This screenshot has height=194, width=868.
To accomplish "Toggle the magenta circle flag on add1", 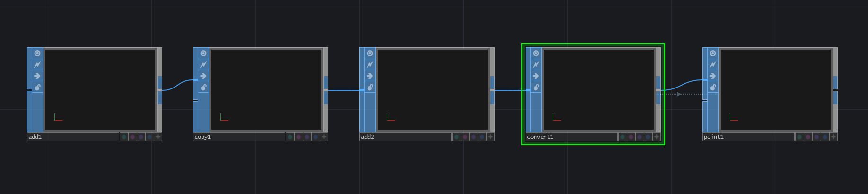I will 132,137.
